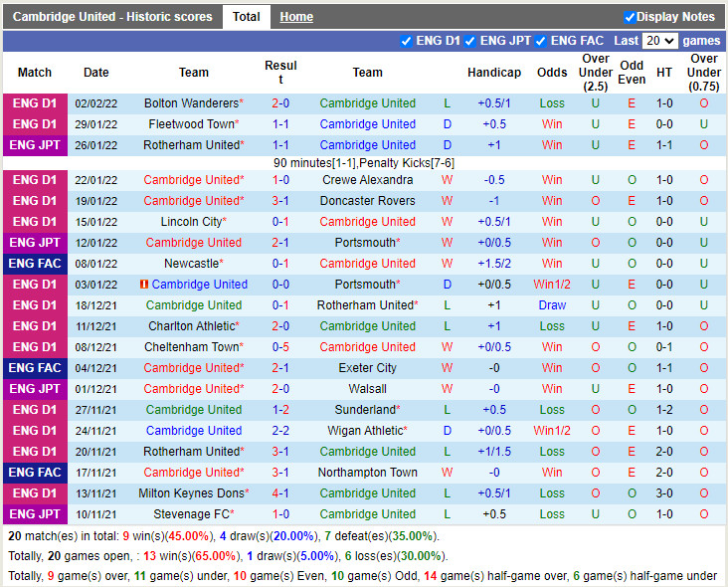Click the 5-0 result at Cheltenham Town
This screenshot has width=728, height=587.
click(x=280, y=347)
